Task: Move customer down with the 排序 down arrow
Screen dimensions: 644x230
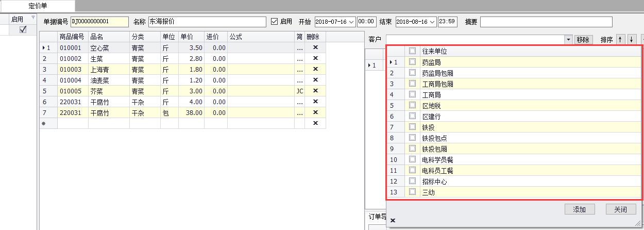Action: (631, 40)
